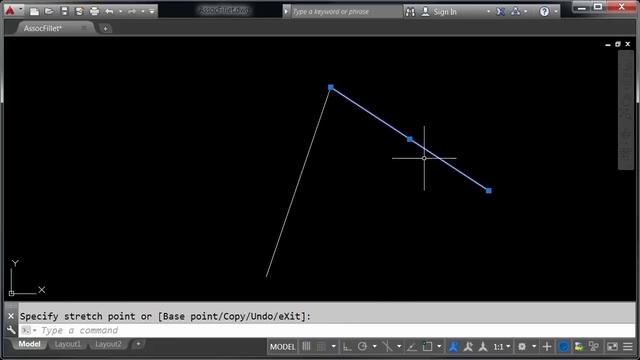Toggle Show annotation objects blue icon

coord(453,347)
